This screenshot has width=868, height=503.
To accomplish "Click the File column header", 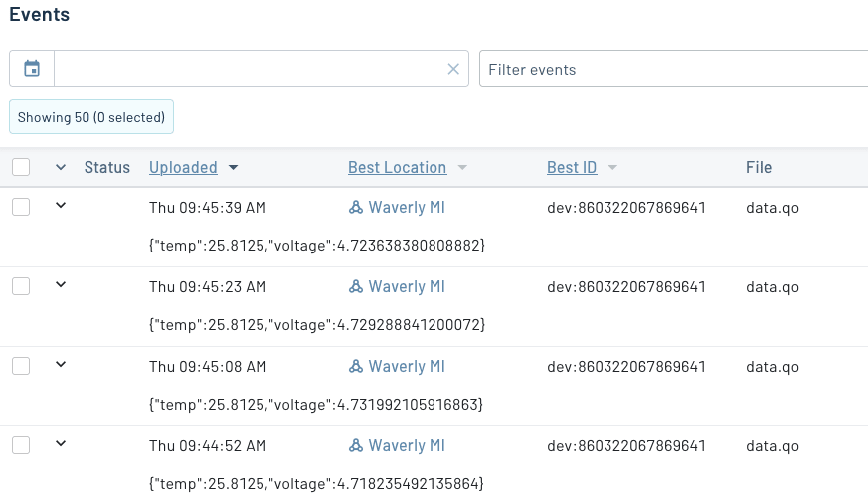I will tap(759, 167).
